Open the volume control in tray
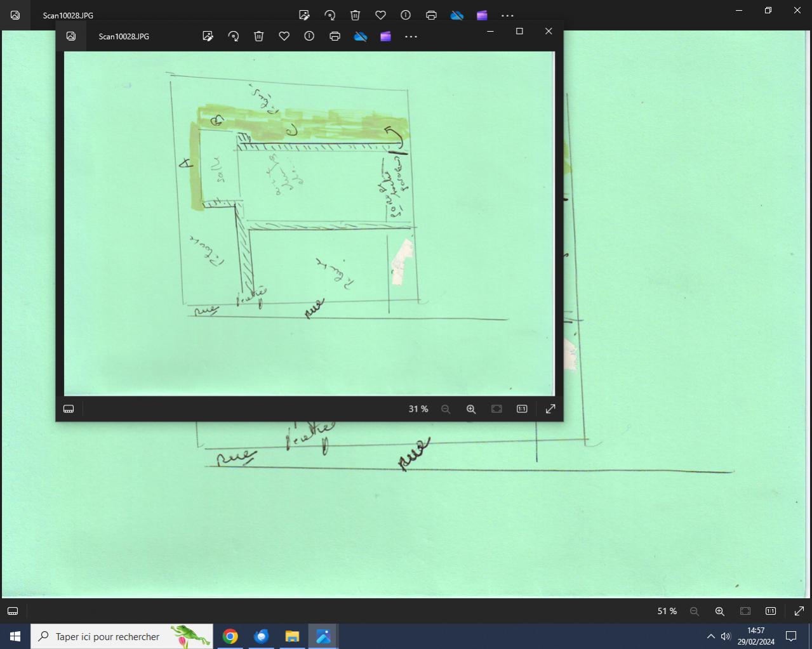 [x=726, y=636]
